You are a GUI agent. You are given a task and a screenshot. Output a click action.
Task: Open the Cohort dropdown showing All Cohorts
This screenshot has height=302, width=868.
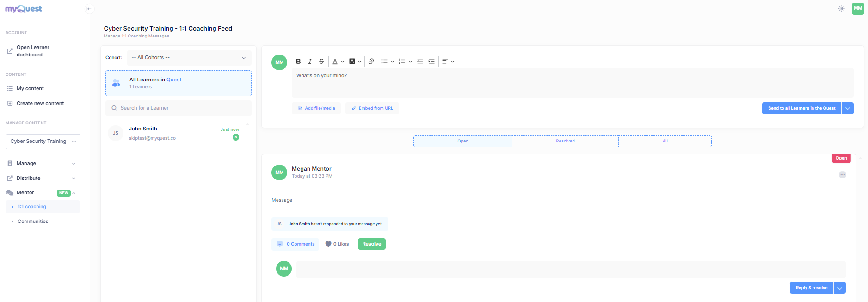pos(189,58)
